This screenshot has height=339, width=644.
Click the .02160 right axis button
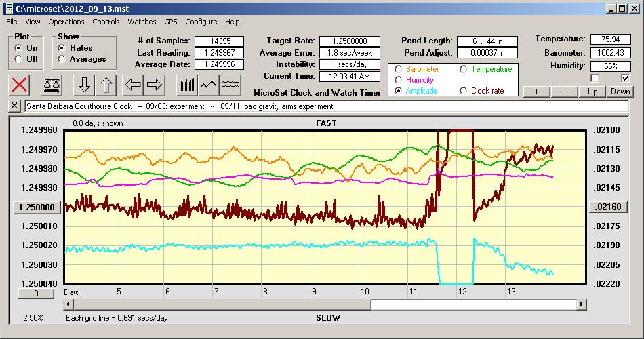[x=608, y=207]
